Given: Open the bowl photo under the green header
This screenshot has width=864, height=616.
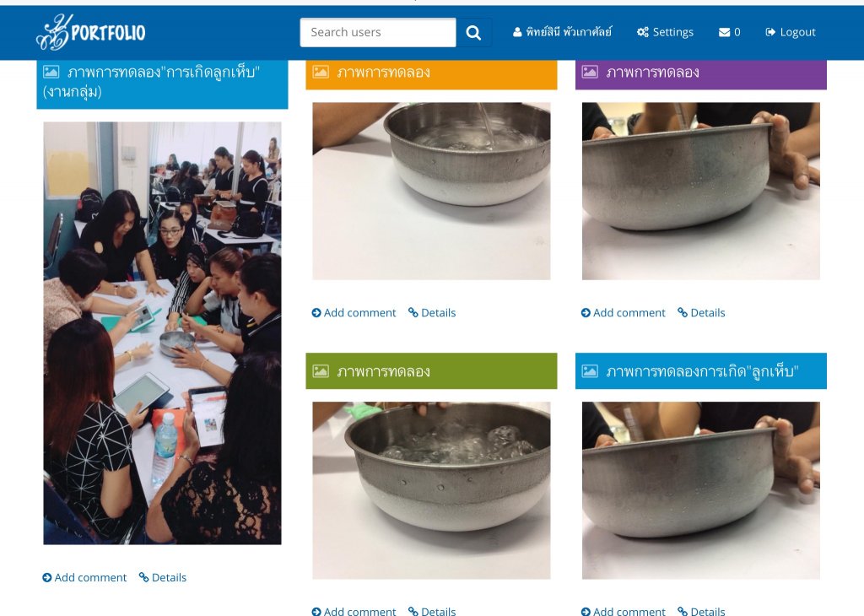Looking at the screenshot, I should pos(431,490).
